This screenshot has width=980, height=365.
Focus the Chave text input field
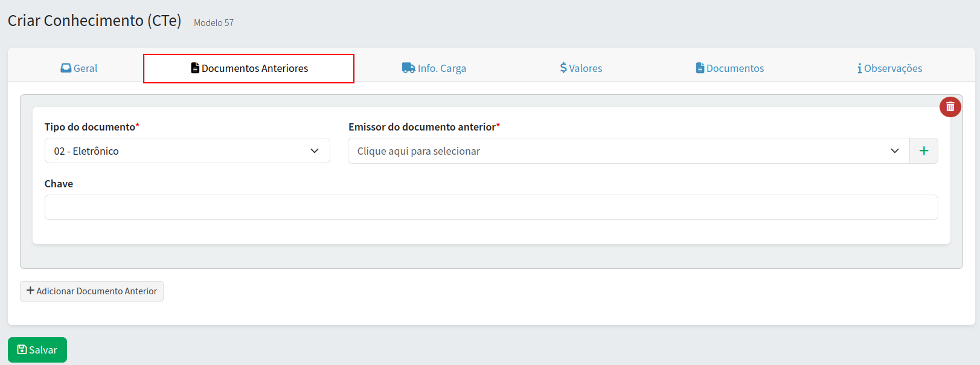[491, 207]
